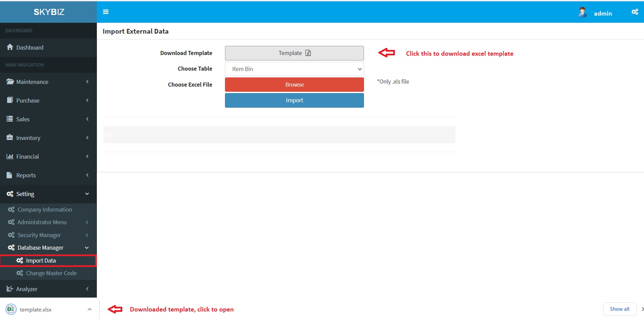Click the admin user avatar icon
The height and width of the screenshot is (321, 644).
click(582, 13)
